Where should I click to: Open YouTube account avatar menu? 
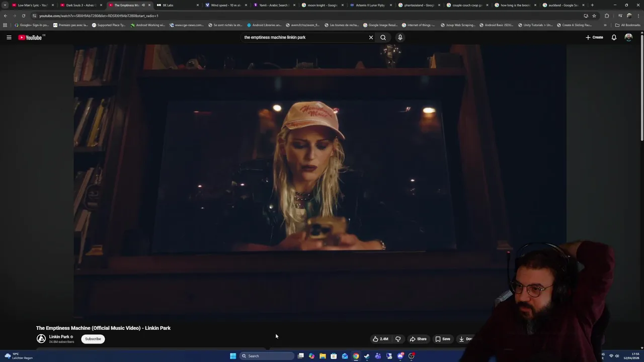coord(628,37)
